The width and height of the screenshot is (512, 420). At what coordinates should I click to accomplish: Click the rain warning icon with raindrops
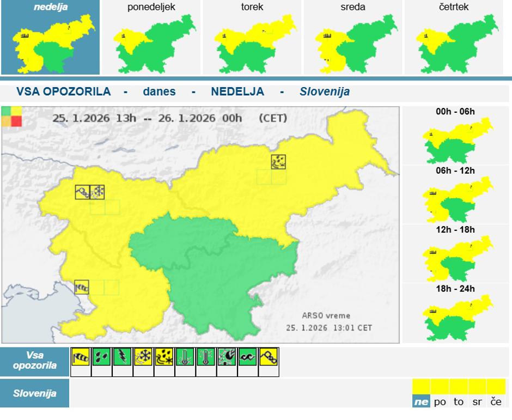tap(101, 357)
